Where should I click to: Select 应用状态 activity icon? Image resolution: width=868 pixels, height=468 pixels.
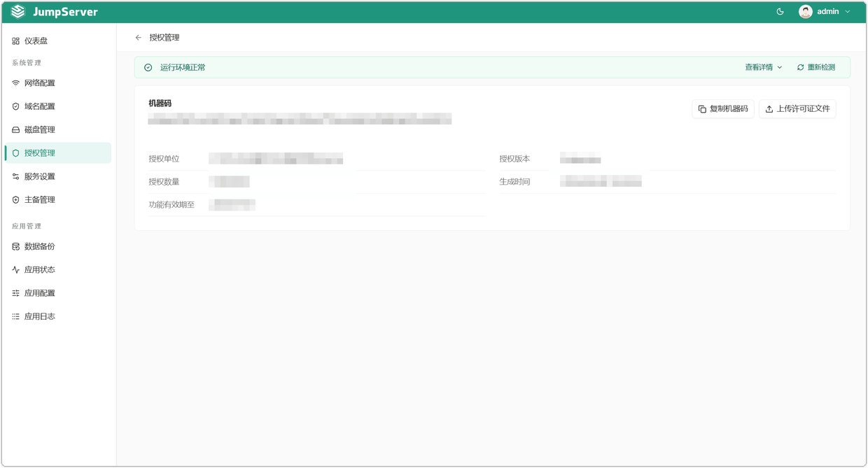pyautogui.click(x=15, y=270)
